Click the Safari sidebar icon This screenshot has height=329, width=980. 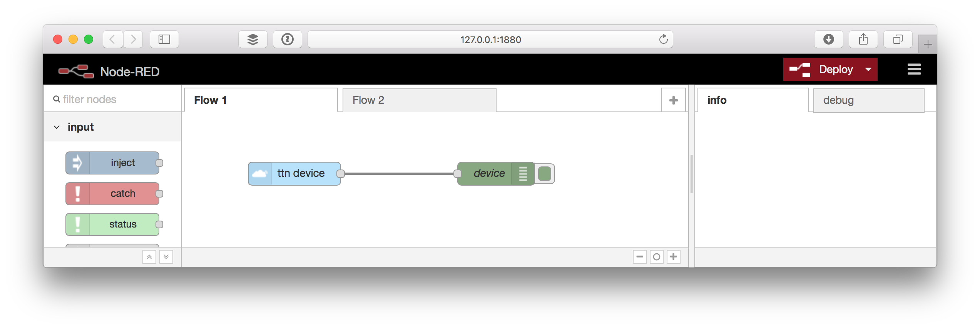pyautogui.click(x=164, y=39)
